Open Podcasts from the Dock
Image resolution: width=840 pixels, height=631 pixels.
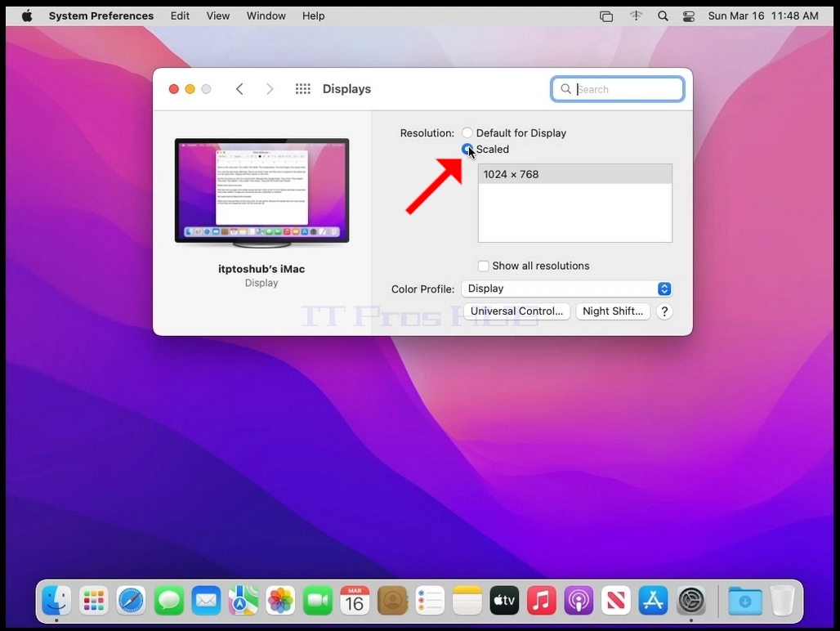(x=579, y=601)
